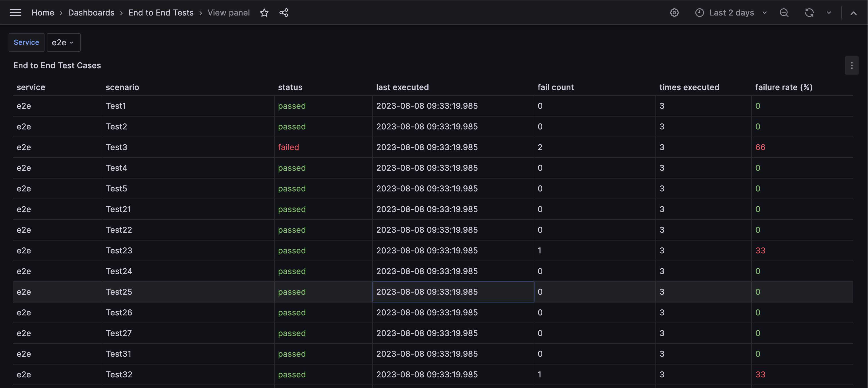868x388 pixels.
Task: Go to Home breadcrumb
Action: (x=43, y=13)
